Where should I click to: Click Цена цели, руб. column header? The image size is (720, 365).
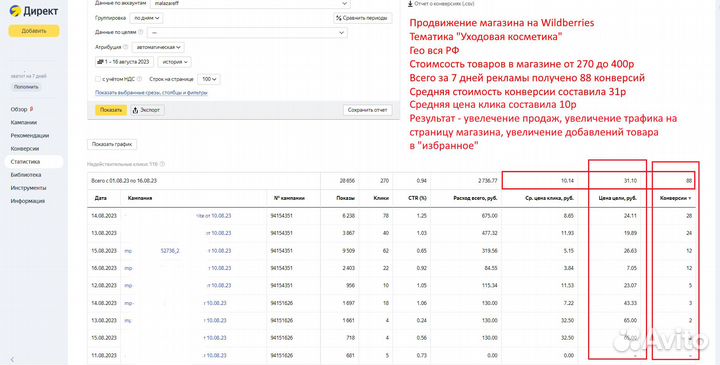(618, 198)
